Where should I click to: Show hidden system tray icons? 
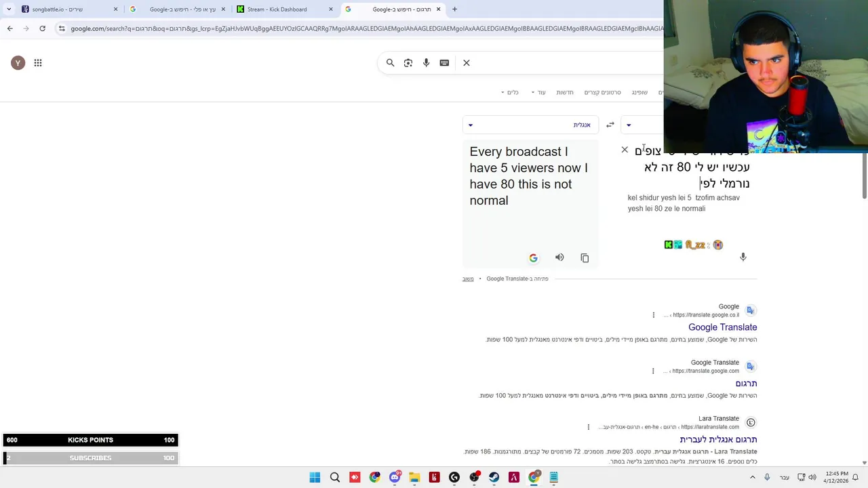tap(752, 477)
